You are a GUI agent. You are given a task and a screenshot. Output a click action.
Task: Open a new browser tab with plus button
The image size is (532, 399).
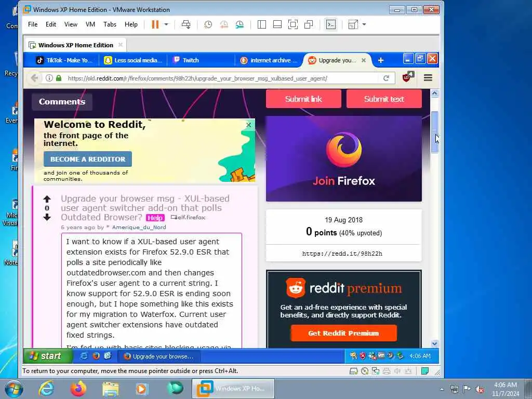(381, 60)
